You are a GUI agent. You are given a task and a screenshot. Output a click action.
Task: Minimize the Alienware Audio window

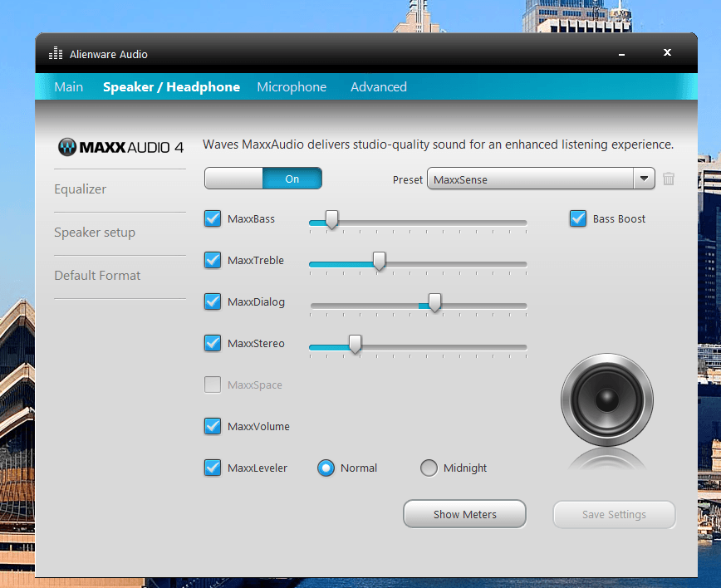click(x=622, y=54)
